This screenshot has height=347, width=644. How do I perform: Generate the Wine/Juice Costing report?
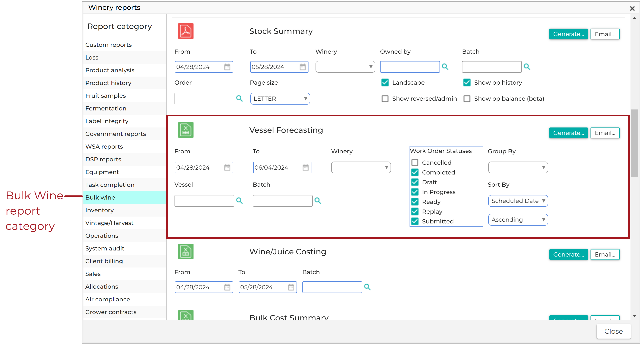[569, 255]
